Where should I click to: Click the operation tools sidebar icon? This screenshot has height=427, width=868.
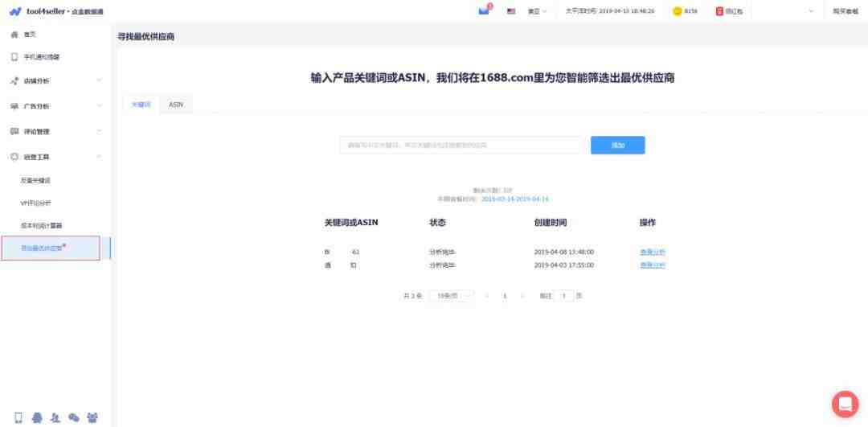(15, 157)
